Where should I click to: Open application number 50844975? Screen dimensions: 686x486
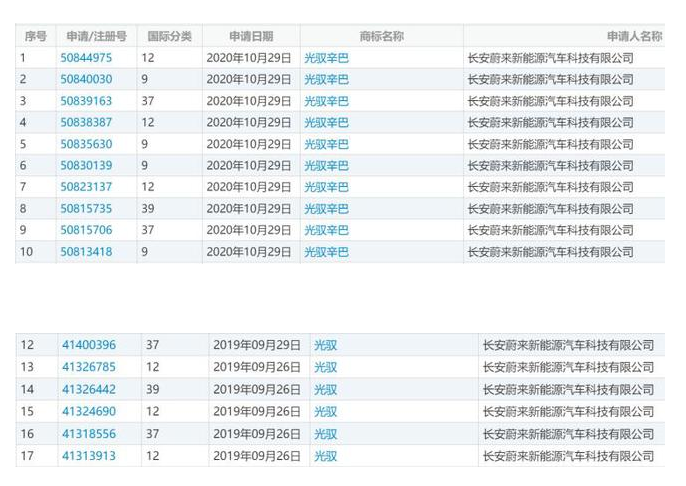point(86,58)
